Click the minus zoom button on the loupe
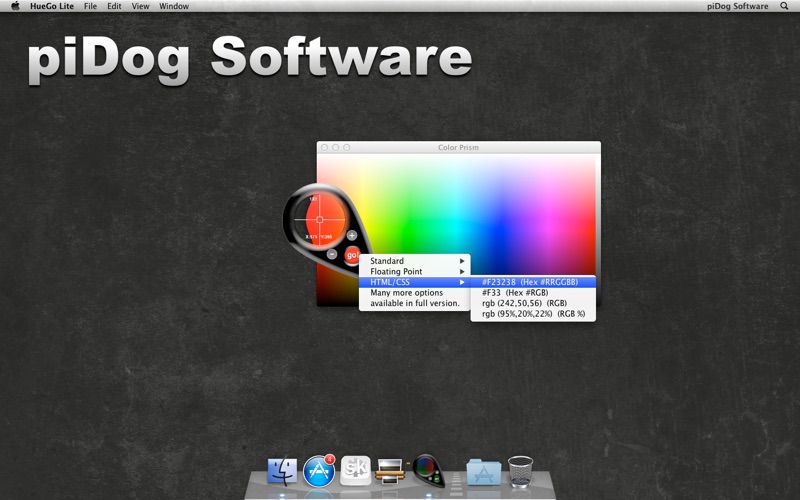800x500 pixels. pos(332,254)
